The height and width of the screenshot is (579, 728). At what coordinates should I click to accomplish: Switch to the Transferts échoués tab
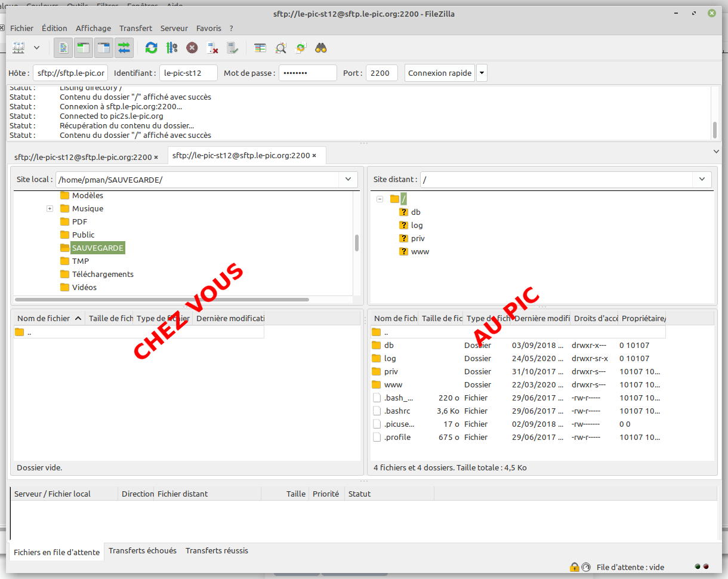[x=142, y=551]
